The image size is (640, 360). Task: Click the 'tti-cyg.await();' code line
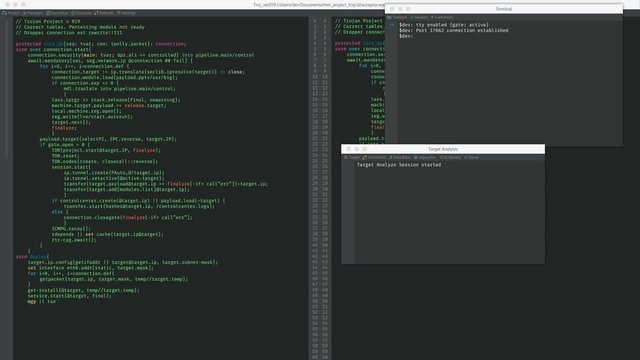point(74,240)
